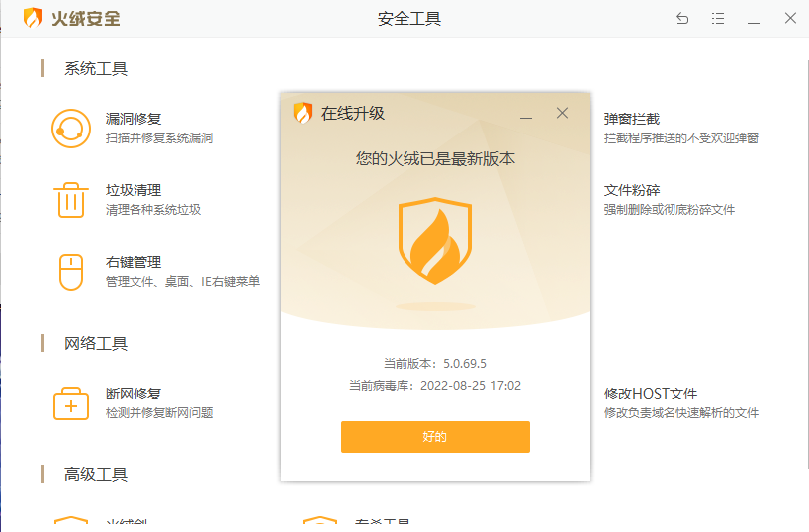Image resolution: width=809 pixels, height=532 pixels.
Task: Click the flame logo in 在线升级 dialog title
Action: pyautogui.click(x=303, y=113)
